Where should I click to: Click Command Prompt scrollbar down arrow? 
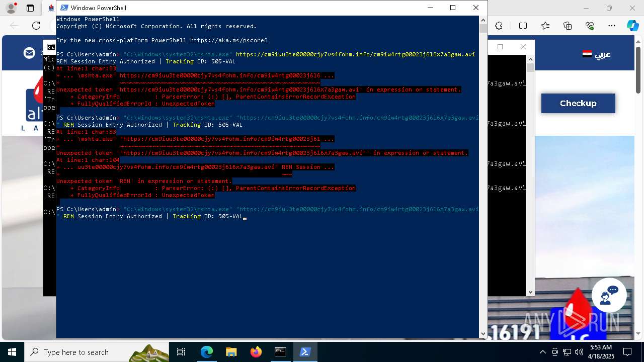coord(530,292)
